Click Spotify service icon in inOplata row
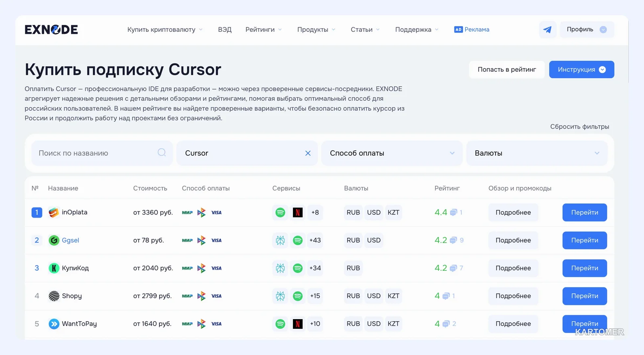This screenshot has width=644, height=355. click(280, 212)
